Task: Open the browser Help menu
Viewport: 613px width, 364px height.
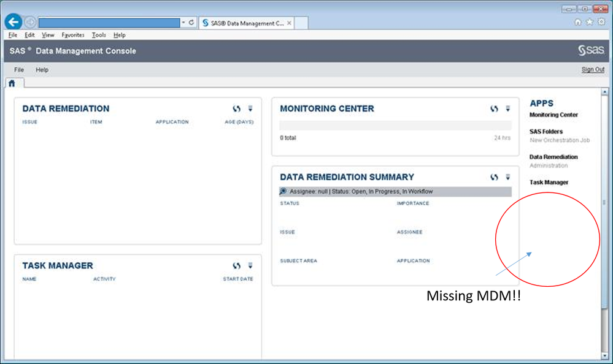Action: coord(119,35)
